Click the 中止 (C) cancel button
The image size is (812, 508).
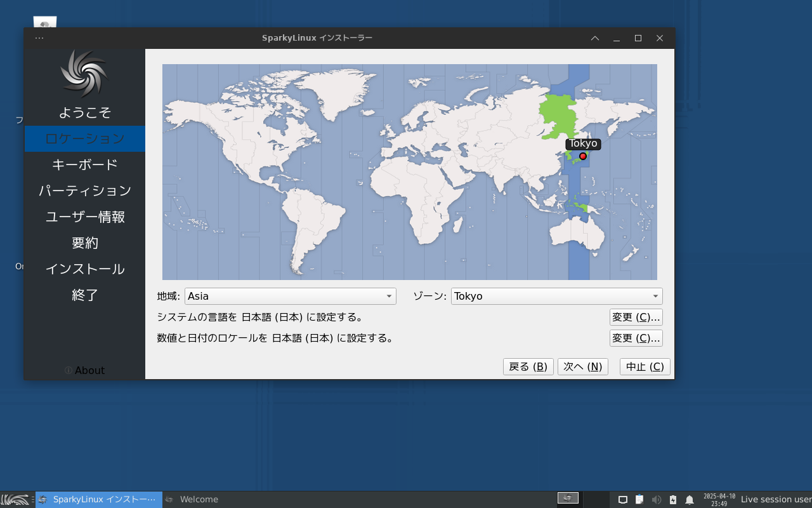point(645,366)
